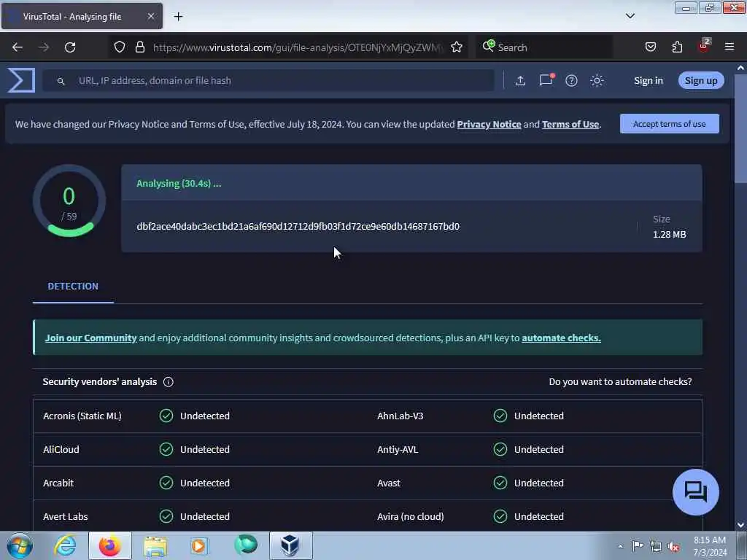The image size is (747, 560).
Task: Click Sign in
Action: pos(649,80)
